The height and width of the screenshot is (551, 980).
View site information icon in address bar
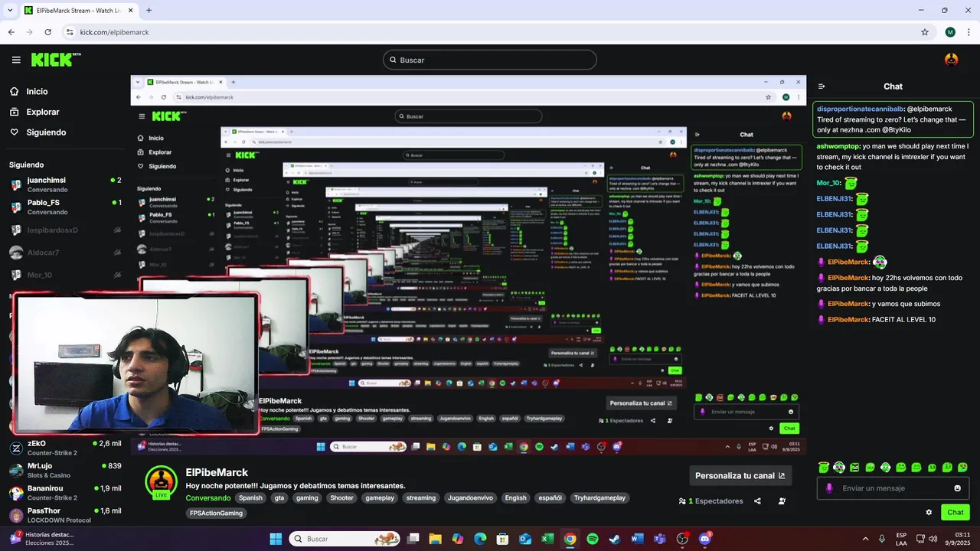70,32
